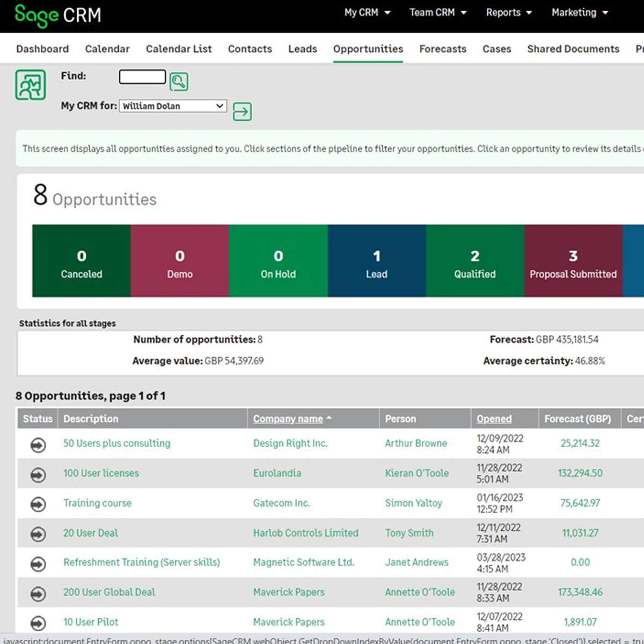Open the 50 Users plus consulting opportunity
Viewport: 644px width, 644px height.
[116, 443]
